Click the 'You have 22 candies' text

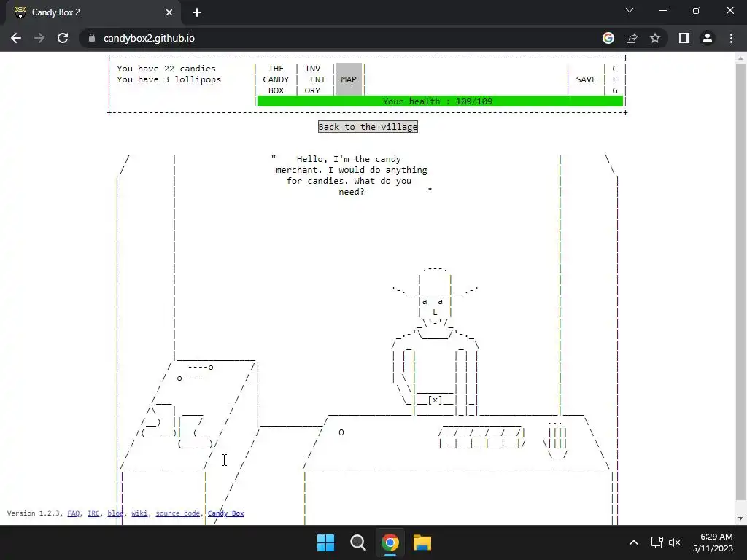pos(166,69)
